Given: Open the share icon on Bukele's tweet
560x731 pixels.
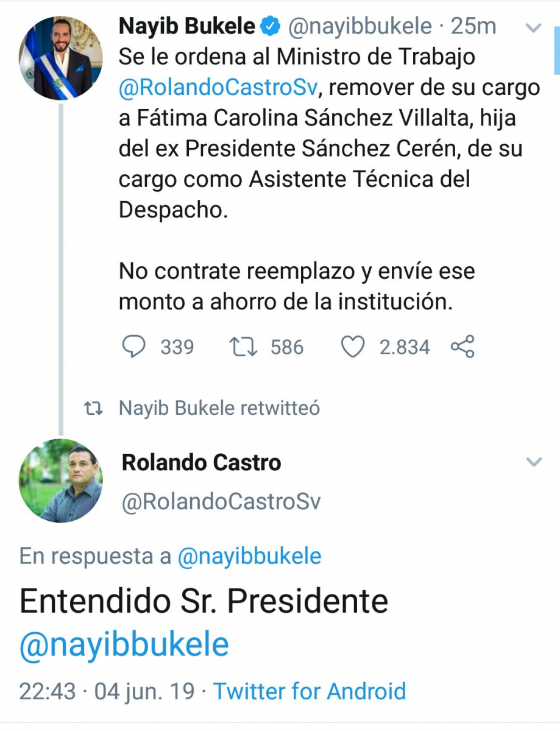Looking at the screenshot, I should pyautogui.click(x=463, y=347).
